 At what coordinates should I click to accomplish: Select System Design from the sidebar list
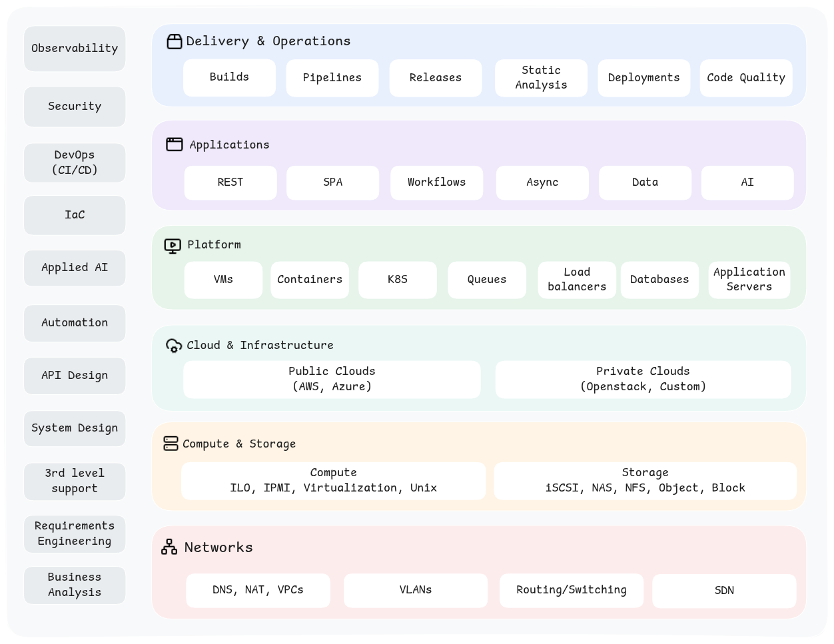click(75, 428)
